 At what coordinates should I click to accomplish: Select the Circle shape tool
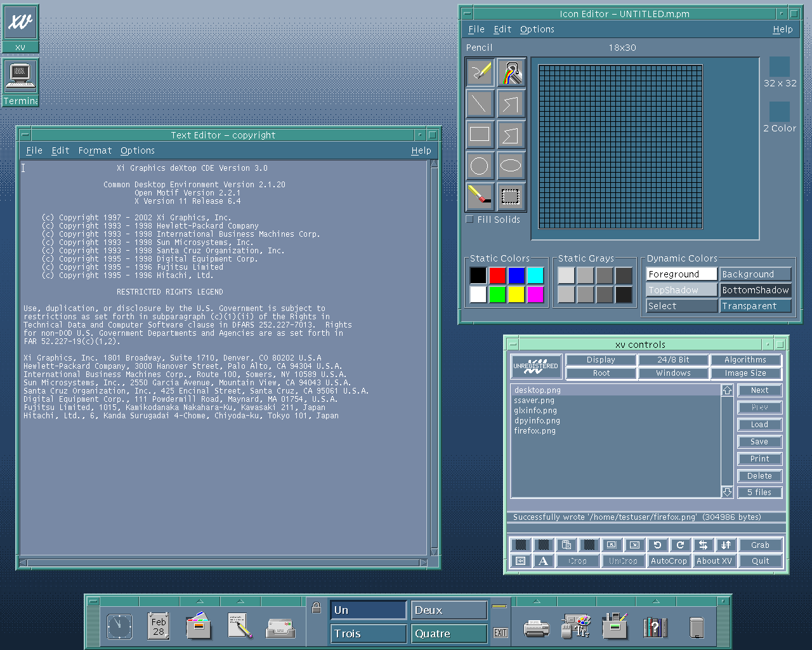(480, 166)
